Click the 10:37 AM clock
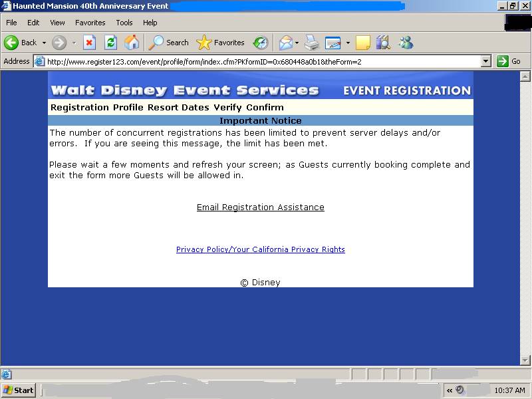The image size is (532, 399). (x=509, y=390)
